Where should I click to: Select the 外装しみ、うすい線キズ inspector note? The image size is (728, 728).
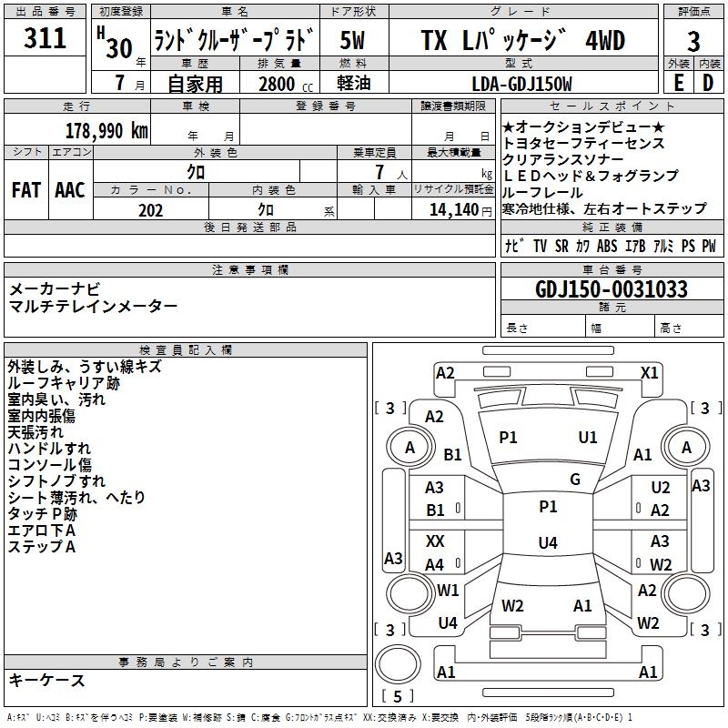click(85, 367)
